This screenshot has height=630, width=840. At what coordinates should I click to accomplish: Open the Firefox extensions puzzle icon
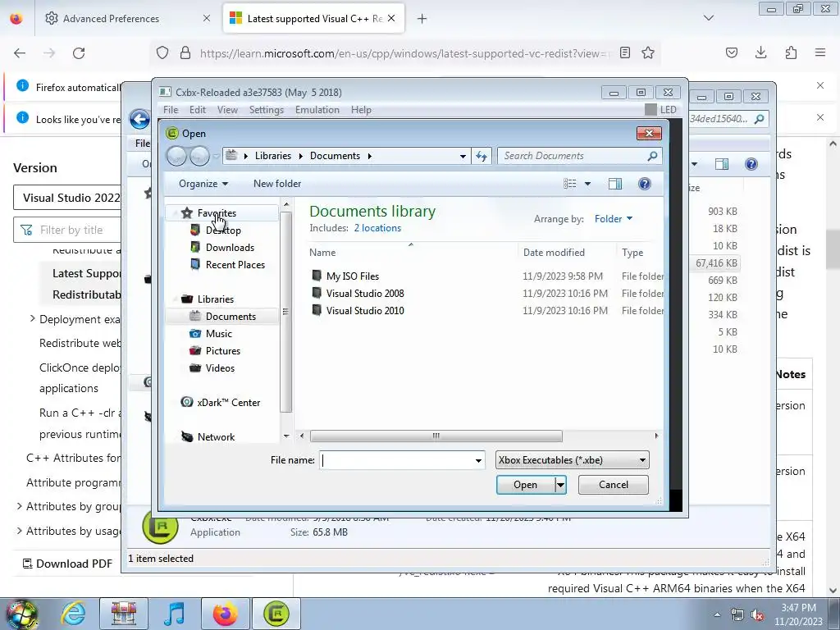pyautogui.click(x=791, y=52)
